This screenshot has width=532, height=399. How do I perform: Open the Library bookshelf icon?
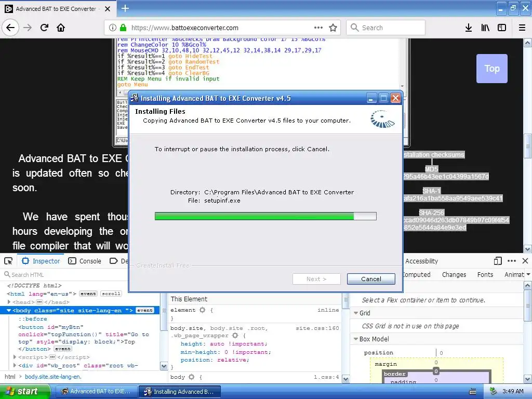[x=485, y=28]
